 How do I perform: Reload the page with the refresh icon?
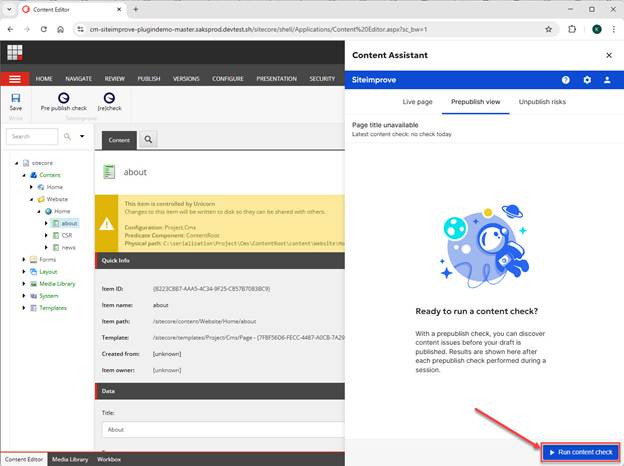pos(44,29)
